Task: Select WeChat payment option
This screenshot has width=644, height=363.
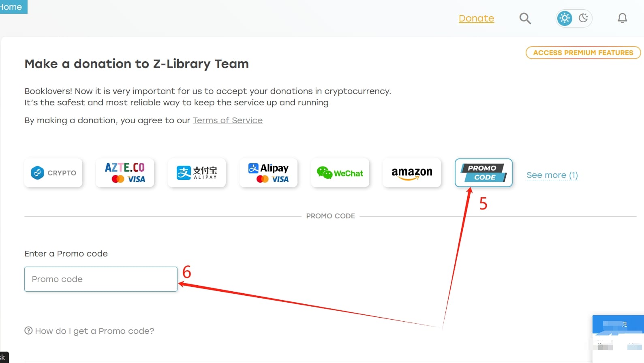Action: click(340, 173)
